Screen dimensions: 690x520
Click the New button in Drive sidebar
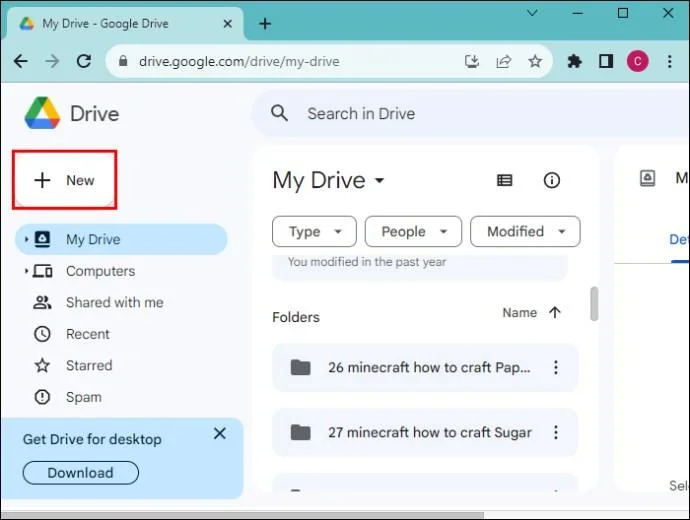point(65,180)
